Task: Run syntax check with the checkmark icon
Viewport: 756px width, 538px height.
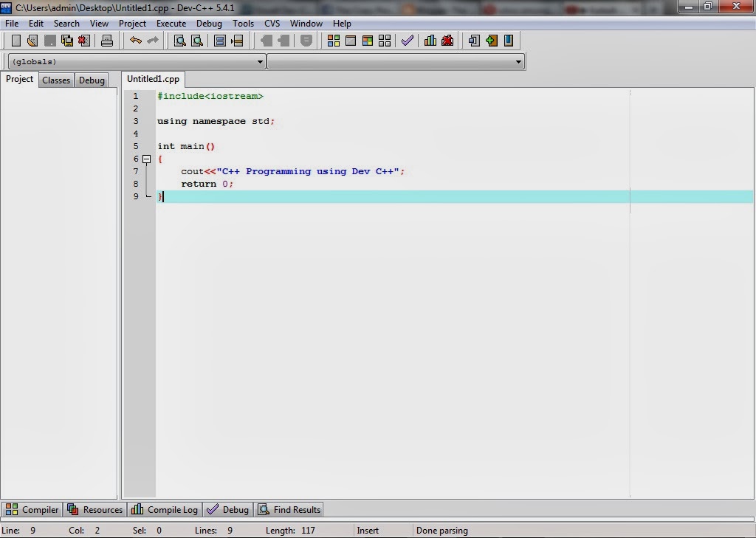Action: pos(408,41)
